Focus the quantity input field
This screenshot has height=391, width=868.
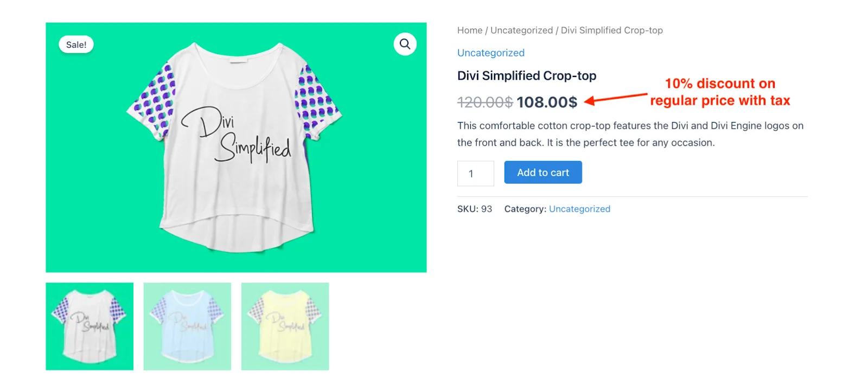[x=476, y=174]
